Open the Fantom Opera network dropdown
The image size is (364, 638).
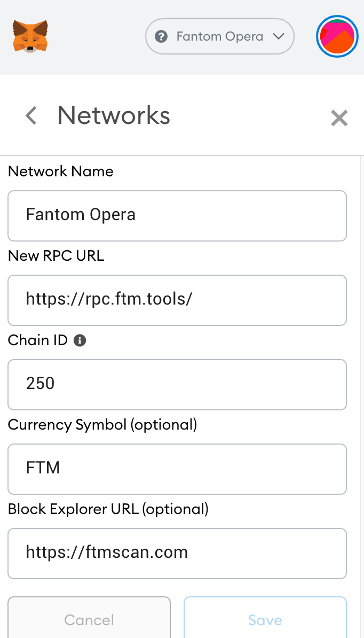click(219, 36)
